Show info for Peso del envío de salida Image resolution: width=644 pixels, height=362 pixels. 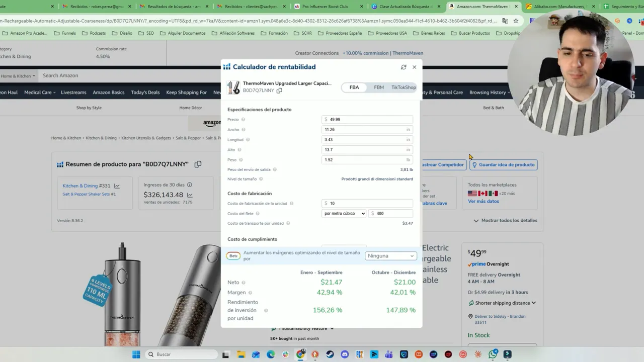click(275, 170)
